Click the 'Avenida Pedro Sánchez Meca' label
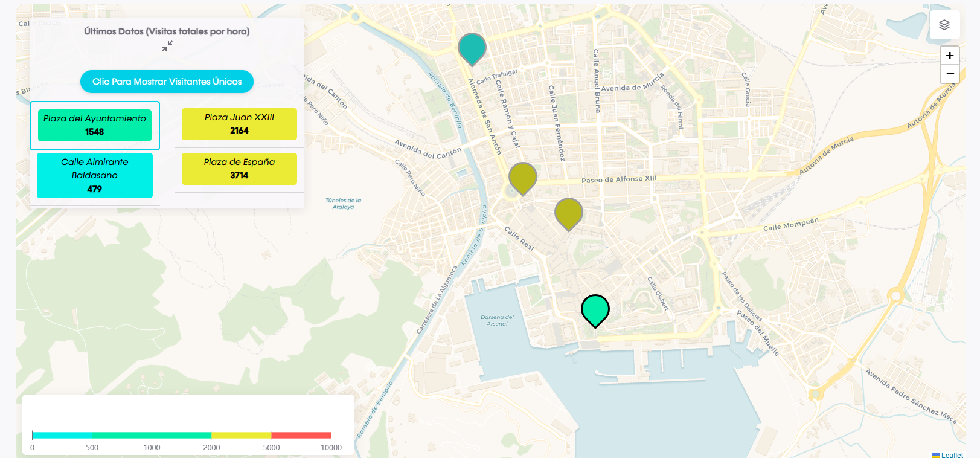This screenshot has width=980, height=458. click(911, 396)
